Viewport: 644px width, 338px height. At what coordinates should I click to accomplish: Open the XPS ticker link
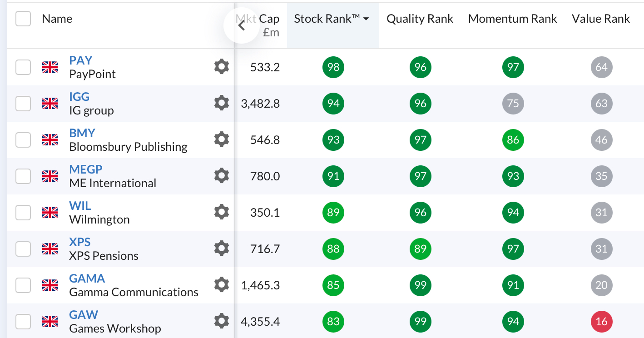pyautogui.click(x=80, y=242)
